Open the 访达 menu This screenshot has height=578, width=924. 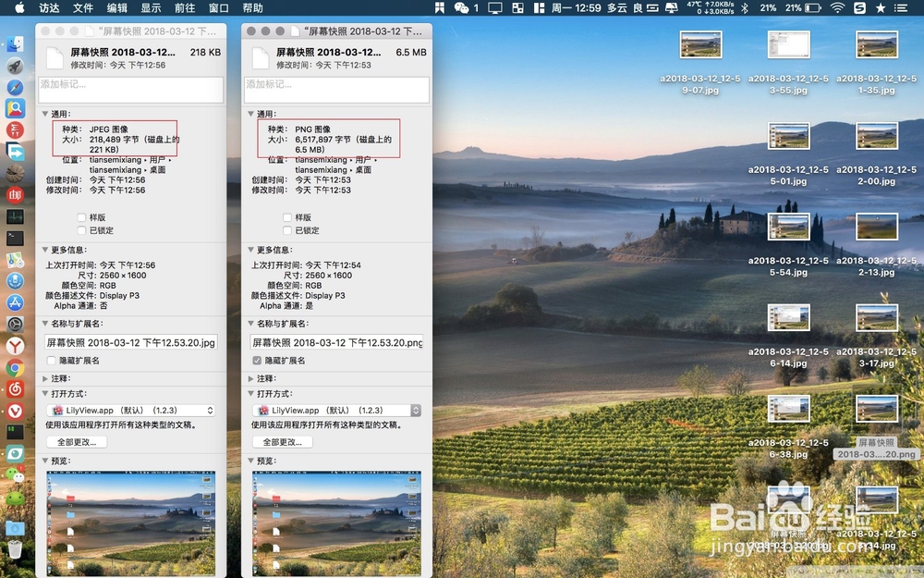pyautogui.click(x=50, y=7)
